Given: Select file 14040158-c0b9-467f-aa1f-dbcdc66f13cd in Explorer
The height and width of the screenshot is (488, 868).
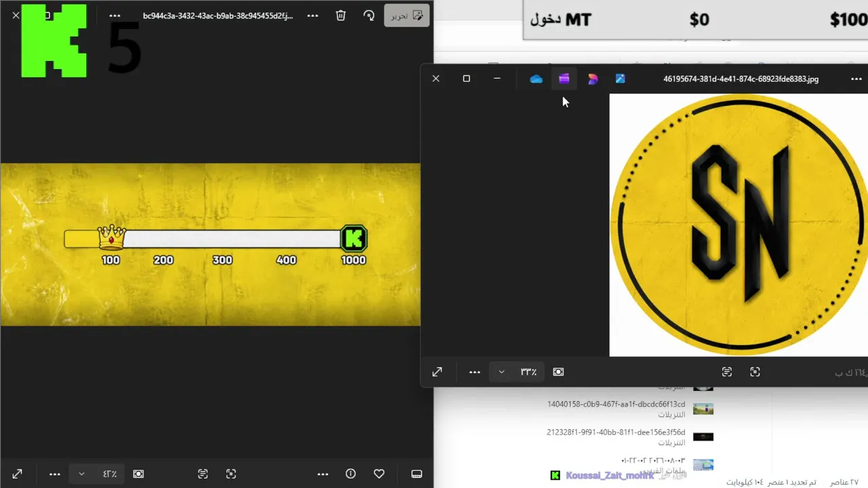Looking at the screenshot, I should tap(616, 405).
